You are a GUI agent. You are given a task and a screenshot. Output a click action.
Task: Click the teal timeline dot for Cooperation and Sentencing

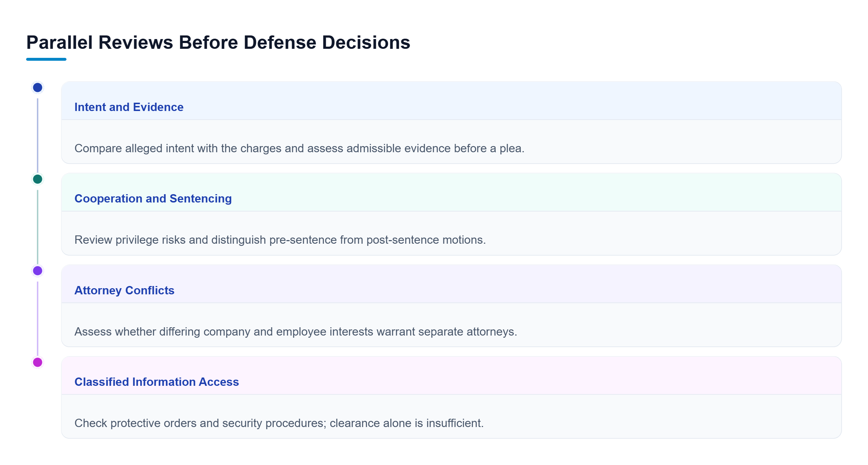point(38,179)
